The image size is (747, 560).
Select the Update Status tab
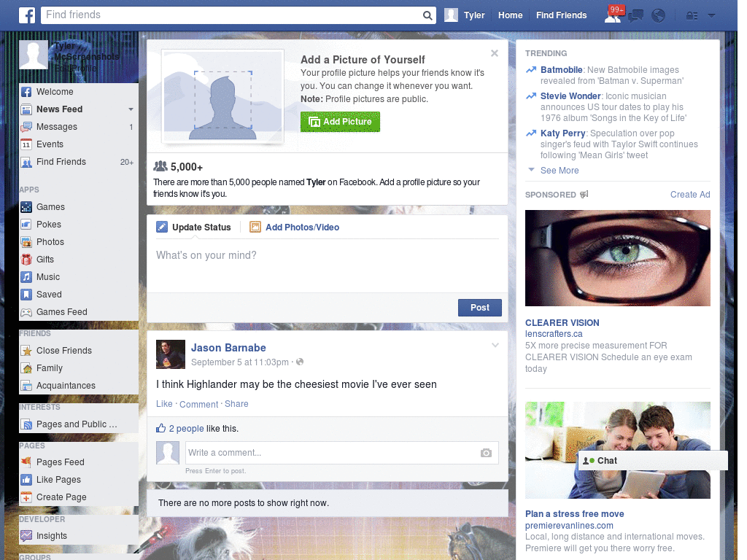194,227
